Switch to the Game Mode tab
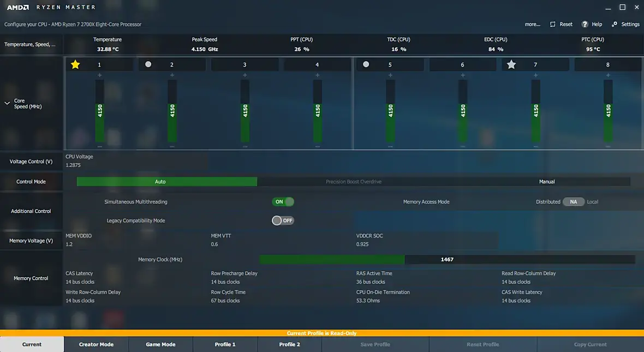644x352 pixels. (160, 344)
